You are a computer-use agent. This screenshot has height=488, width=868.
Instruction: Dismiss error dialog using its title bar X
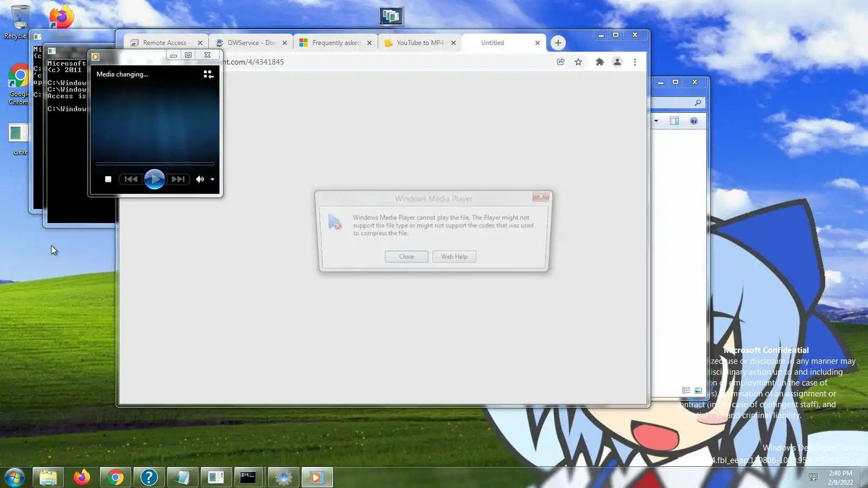click(541, 196)
